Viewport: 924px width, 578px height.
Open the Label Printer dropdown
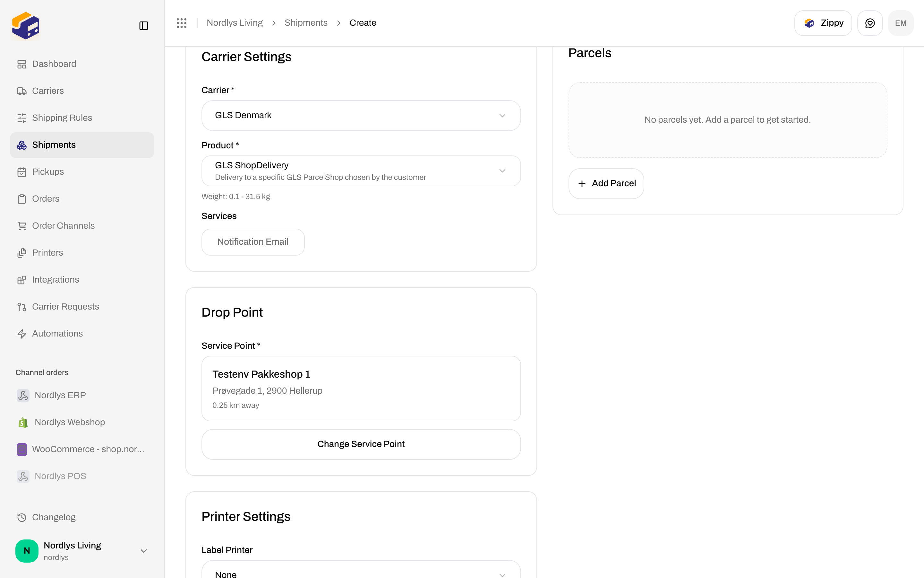pos(361,570)
